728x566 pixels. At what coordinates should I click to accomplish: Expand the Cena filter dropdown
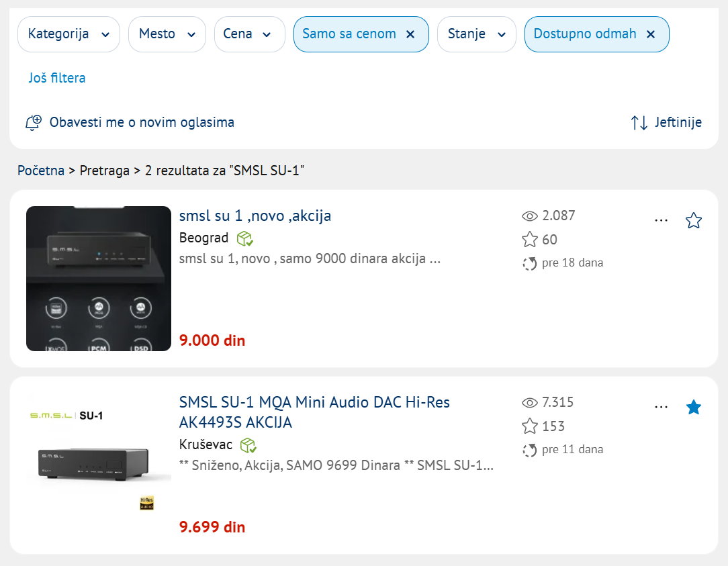coord(247,34)
